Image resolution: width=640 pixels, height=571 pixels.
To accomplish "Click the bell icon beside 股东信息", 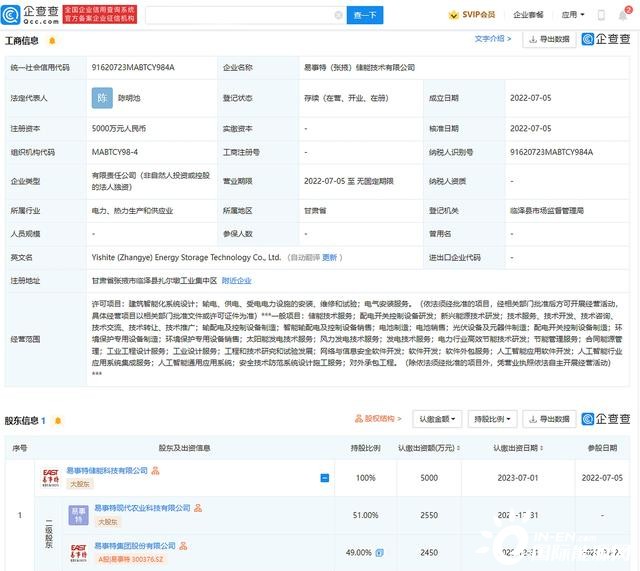I will coord(58,420).
